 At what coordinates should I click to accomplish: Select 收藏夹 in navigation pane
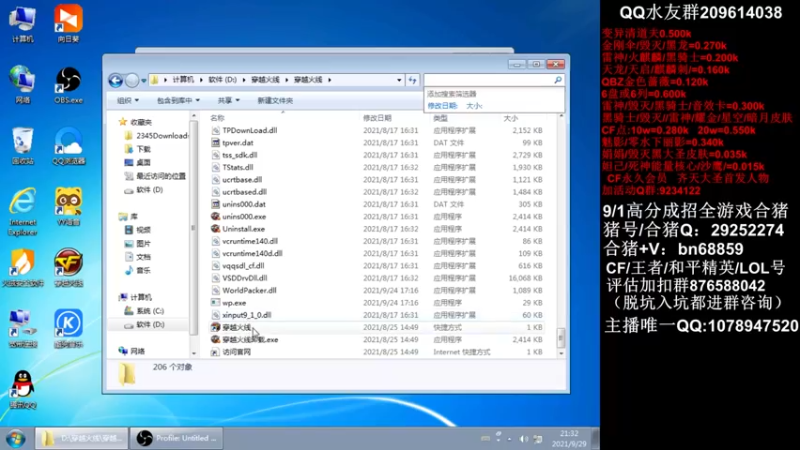tap(141, 122)
